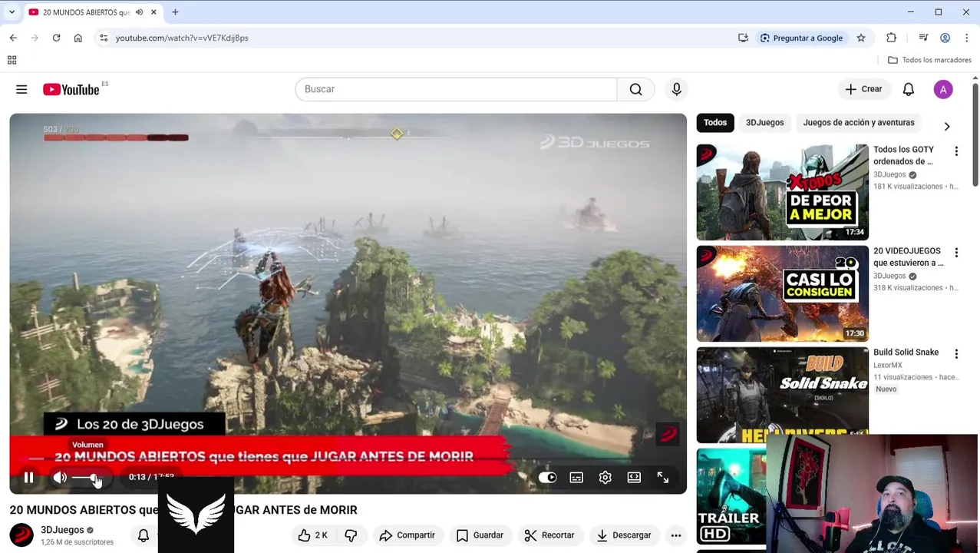Viewport: 980px width, 553px height.
Task: Bookmark this page with star
Action: [861, 38]
